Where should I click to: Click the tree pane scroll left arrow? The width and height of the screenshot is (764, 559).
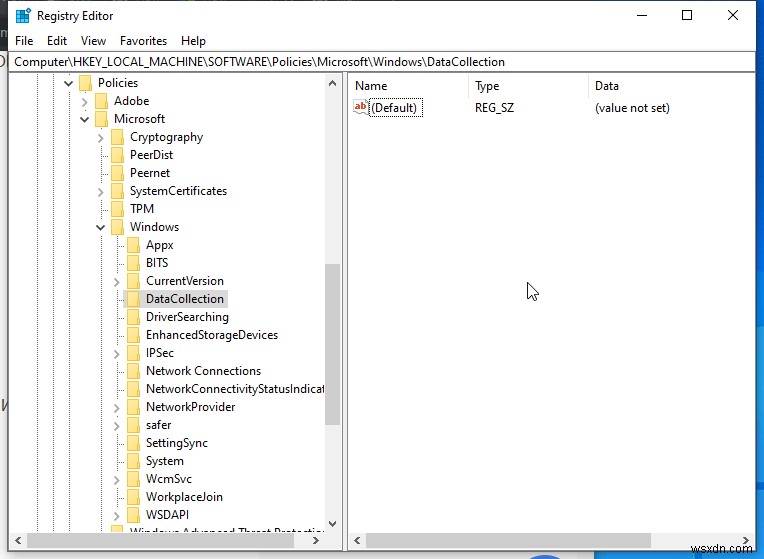(x=18, y=540)
